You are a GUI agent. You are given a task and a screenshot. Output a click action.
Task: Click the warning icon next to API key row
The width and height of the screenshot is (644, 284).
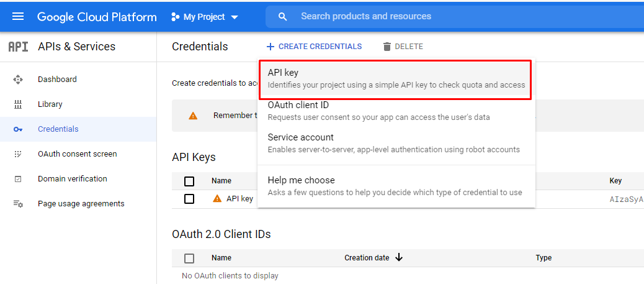pyautogui.click(x=217, y=199)
